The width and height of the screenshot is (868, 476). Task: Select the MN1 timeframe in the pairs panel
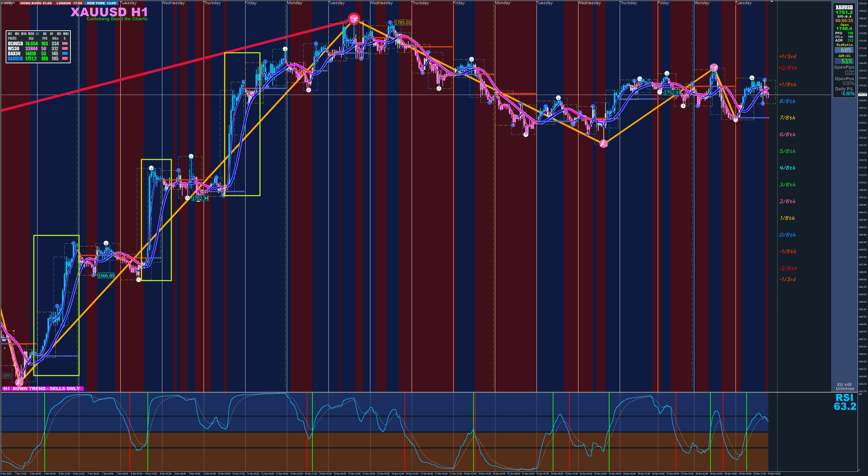pos(66,34)
